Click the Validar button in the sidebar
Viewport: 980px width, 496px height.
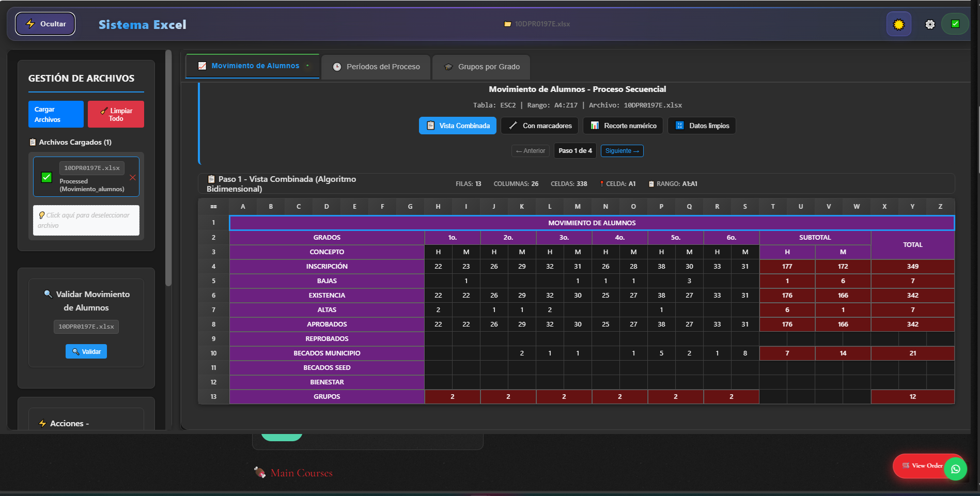(86, 351)
